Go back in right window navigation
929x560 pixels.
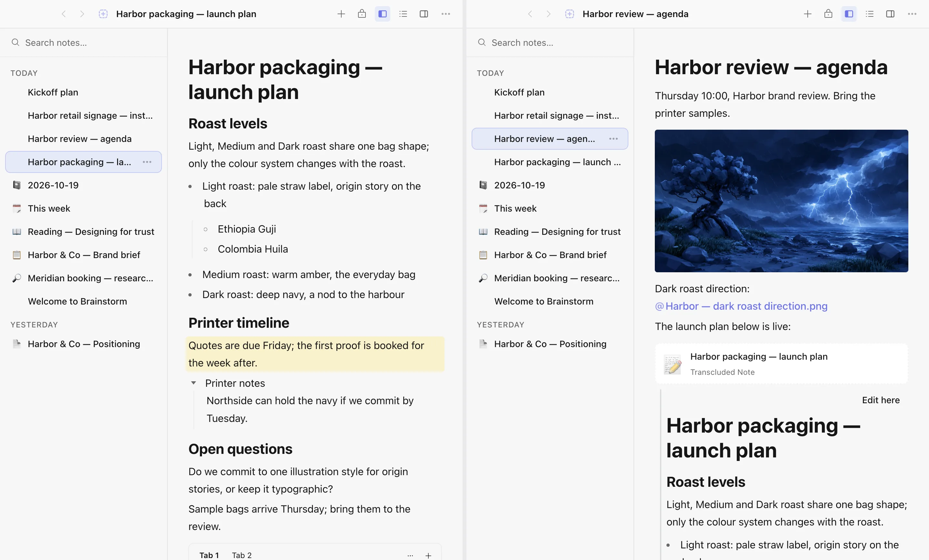pos(530,14)
